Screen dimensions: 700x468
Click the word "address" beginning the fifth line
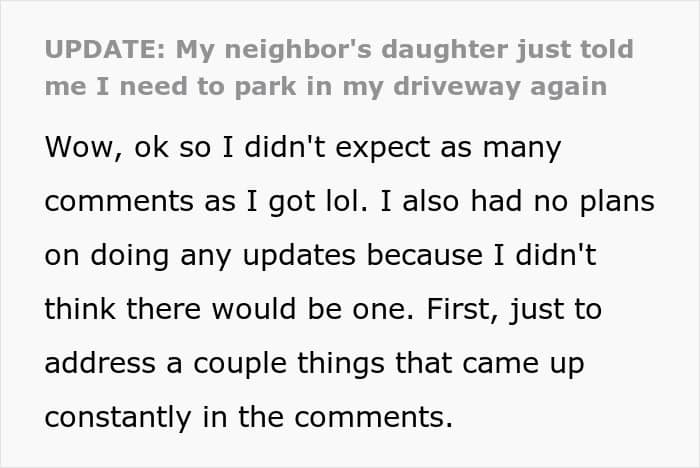(100, 363)
